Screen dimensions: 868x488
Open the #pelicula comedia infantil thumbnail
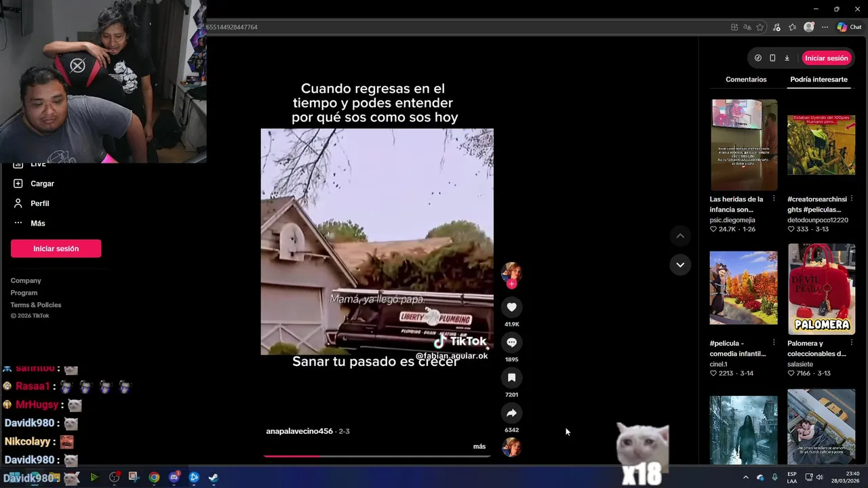click(744, 289)
